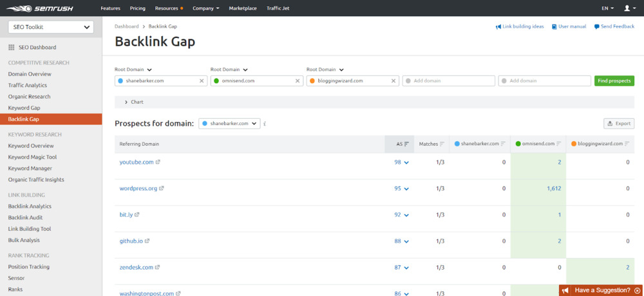Sort the omnisend.com column icon
Screen dimensions: 644x296
[x=558, y=144]
